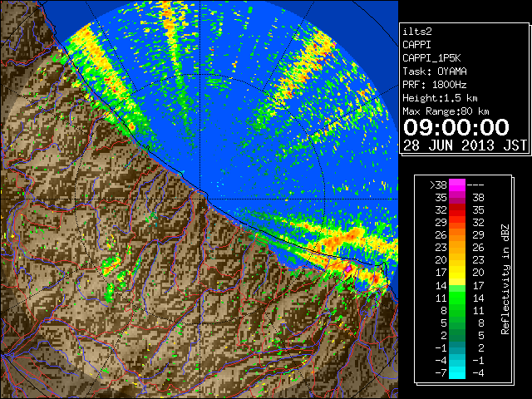Click the yellow 17–20 dBZ legend swatch
The image size is (532, 399).
457,273
